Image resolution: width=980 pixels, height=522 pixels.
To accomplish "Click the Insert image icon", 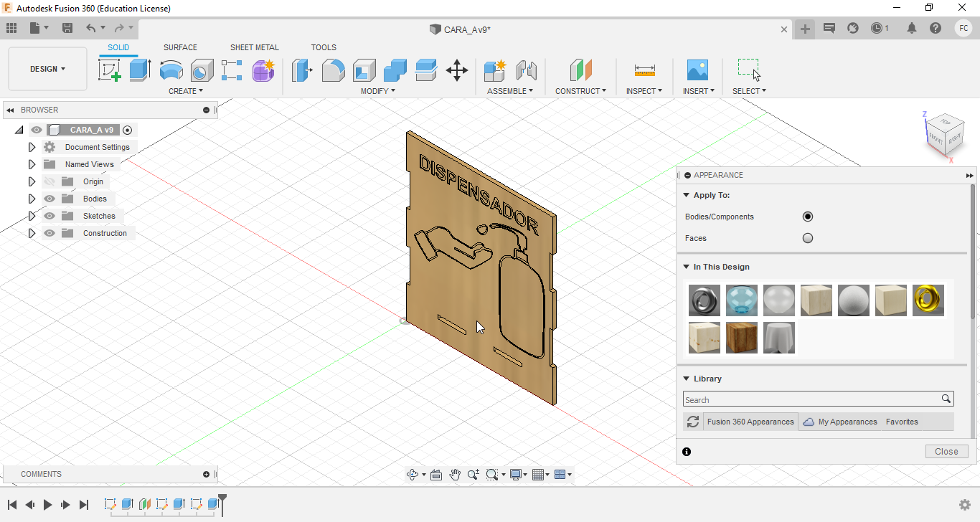I will (x=697, y=70).
